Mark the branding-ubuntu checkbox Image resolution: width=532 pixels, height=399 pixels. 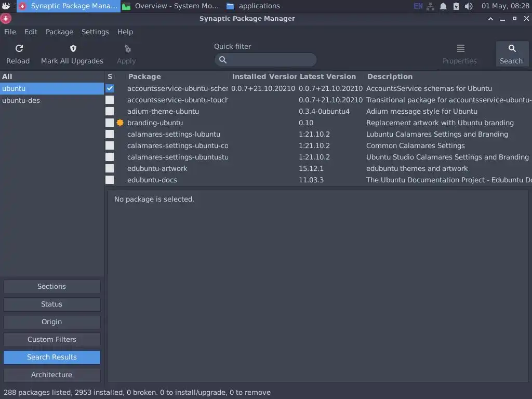[x=110, y=123]
